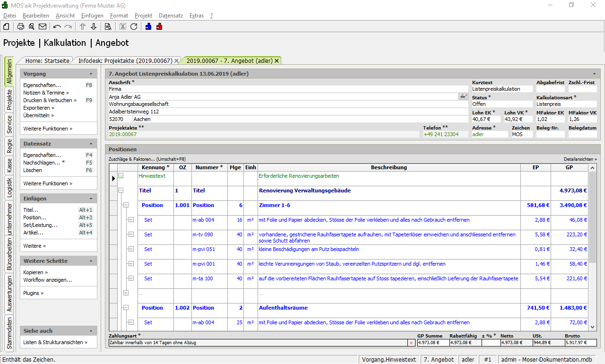Click the refresh icon in the toolbar
This screenshot has width=605, height=364.
[134, 26]
